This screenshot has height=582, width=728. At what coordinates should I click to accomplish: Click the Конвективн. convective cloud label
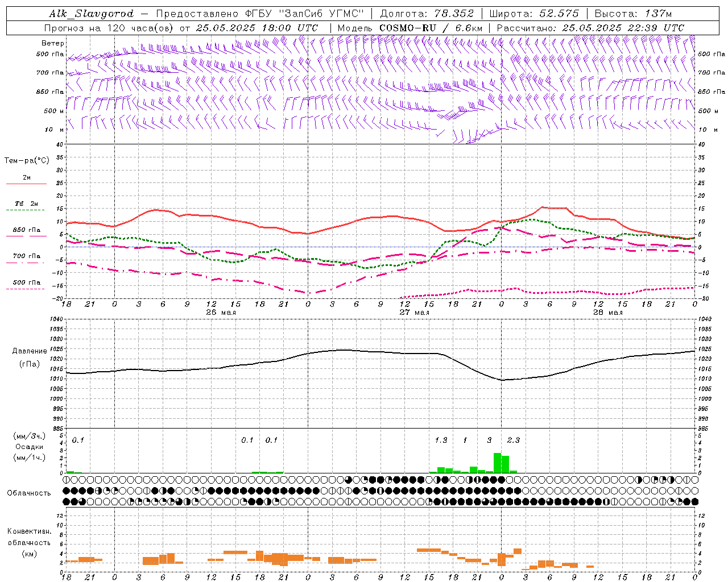pos(29,531)
